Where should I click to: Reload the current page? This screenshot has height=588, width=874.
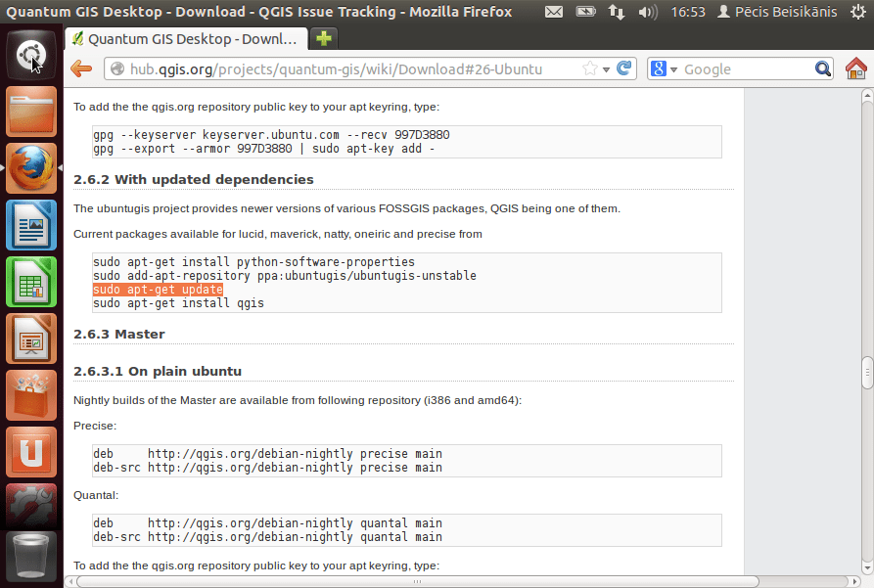624,68
